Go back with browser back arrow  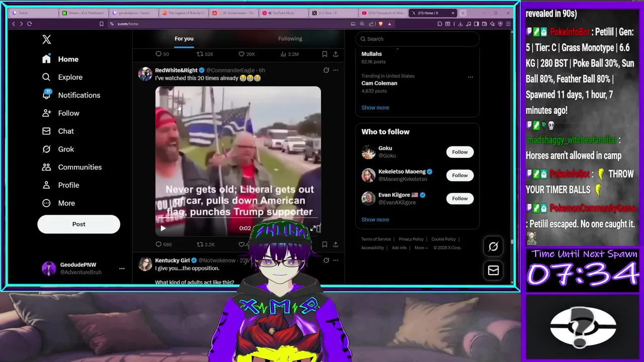click(14, 24)
